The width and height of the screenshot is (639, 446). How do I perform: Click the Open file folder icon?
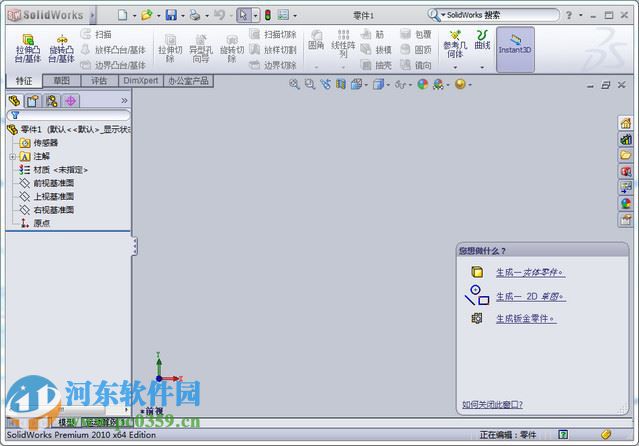(x=146, y=15)
